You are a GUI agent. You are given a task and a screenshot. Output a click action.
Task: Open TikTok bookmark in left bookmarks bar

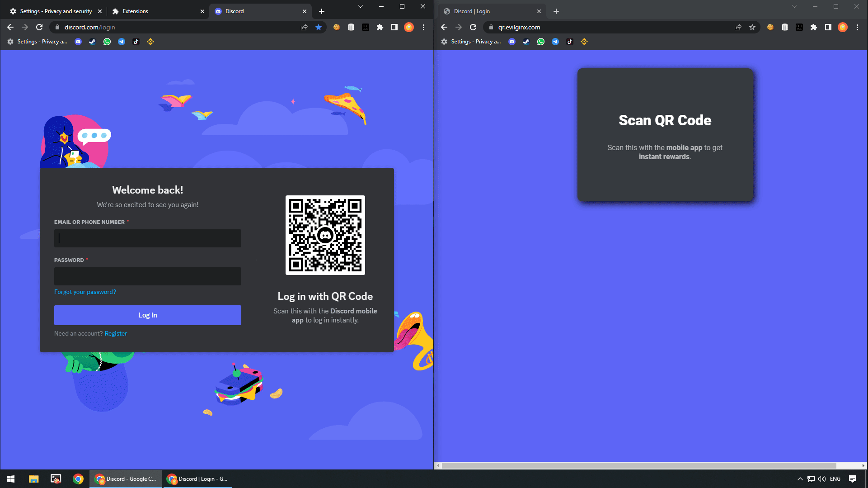click(x=136, y=42)
